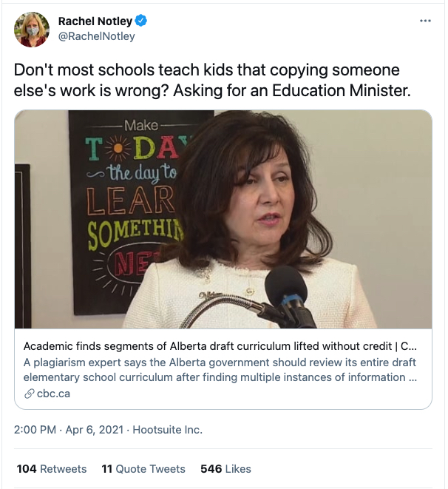The image size is (448, 489).
Task: View the 104 Retweets list
Action: coord(52,469)
